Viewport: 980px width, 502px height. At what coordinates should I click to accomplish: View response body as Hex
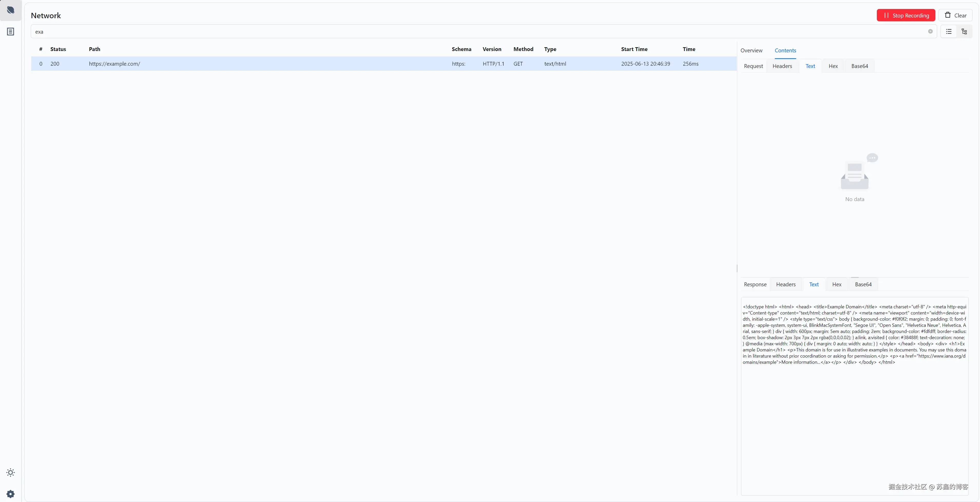point(837,284)
